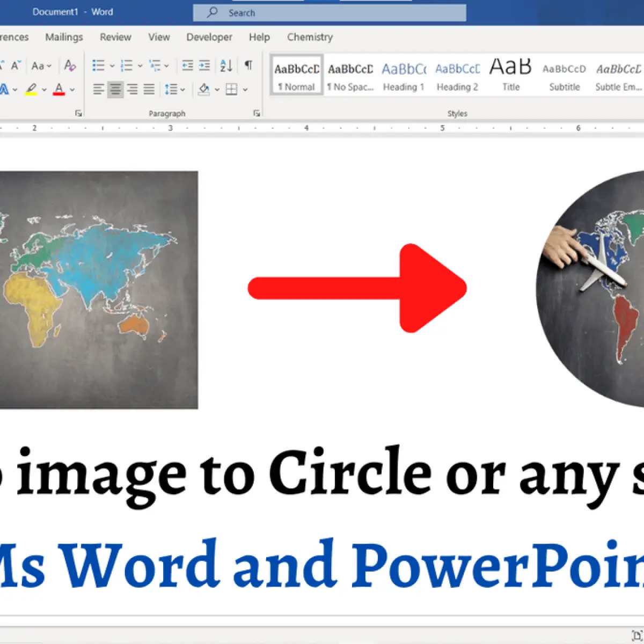The height and width of the screenshot is (644, 644).
Task: Toggle Align Right
Action: coord(132,89)
